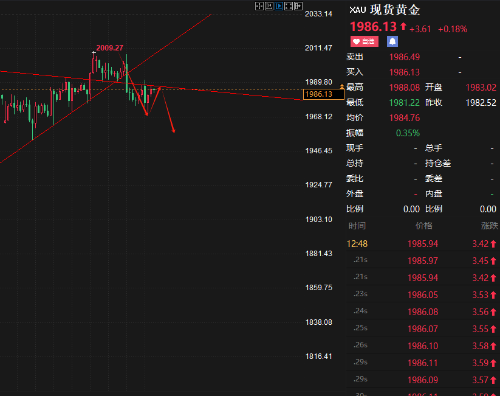Viewport: 500px width, 396px height.
Task: Click the +3.61 price change value
Action: click(420, 29)
